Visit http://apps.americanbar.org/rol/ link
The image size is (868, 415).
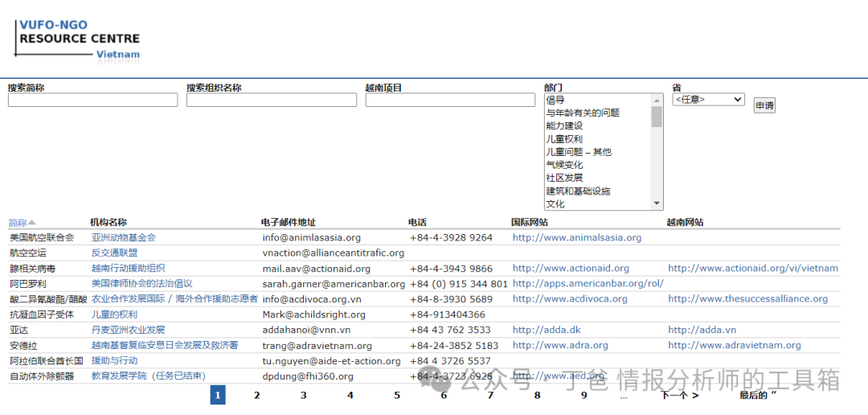tap(588, 284)
